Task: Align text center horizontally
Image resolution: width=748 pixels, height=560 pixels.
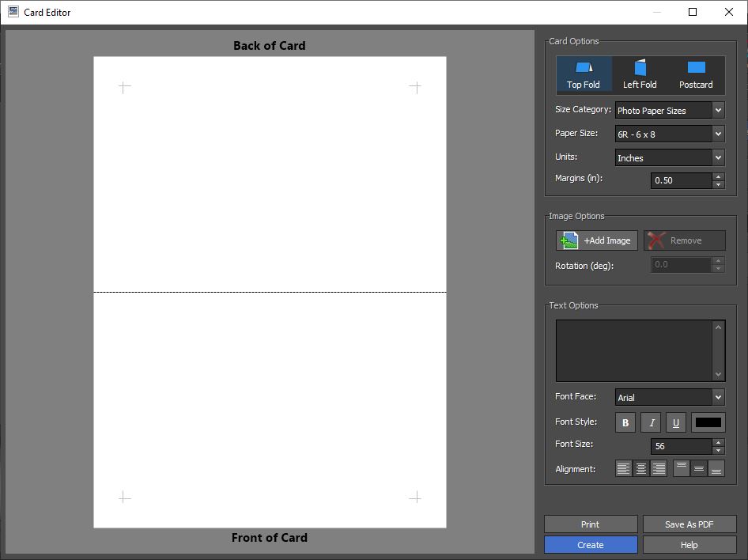Action: click(x=641, y=468)
